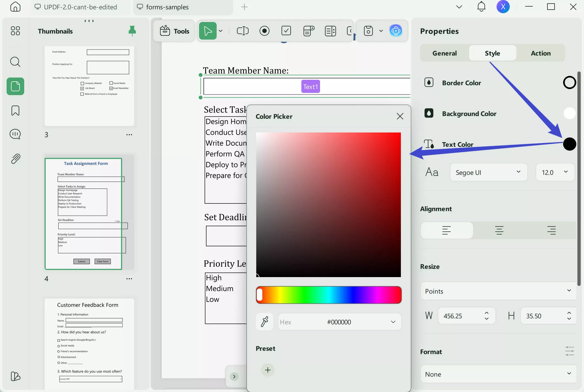Click the black Text Color swatch
The width and height of the screenshot is (584, 392).
click(x=569, y=144)
